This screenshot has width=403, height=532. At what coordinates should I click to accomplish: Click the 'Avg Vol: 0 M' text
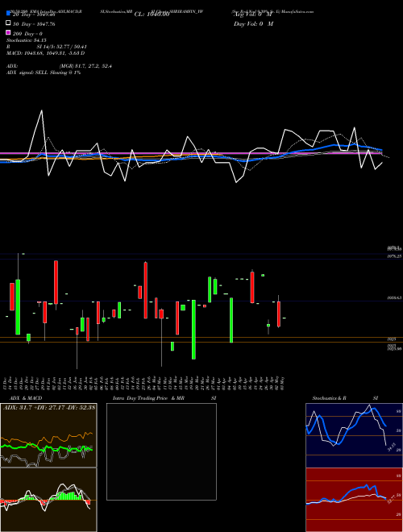pos(253,15)
